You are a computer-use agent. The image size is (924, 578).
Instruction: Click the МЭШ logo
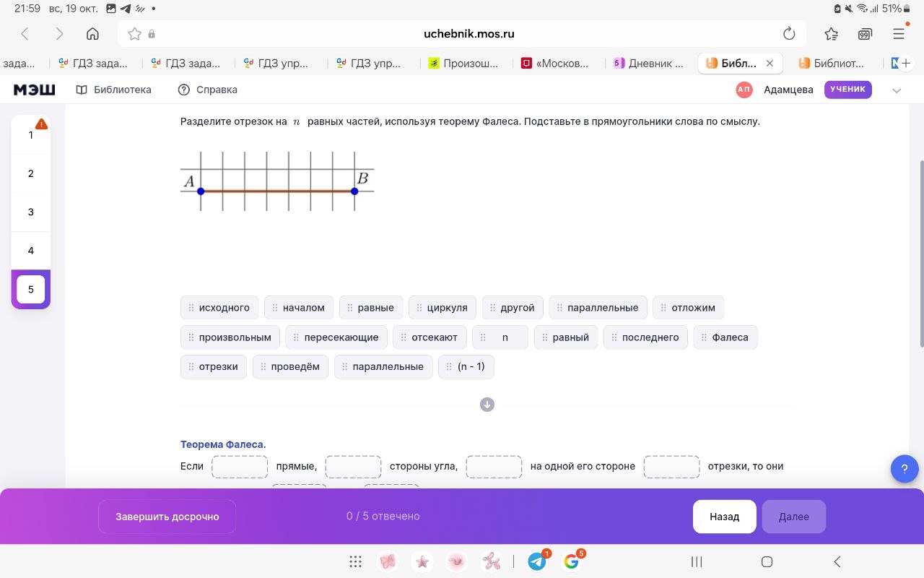pyautogui.click(x=34, y=90)
